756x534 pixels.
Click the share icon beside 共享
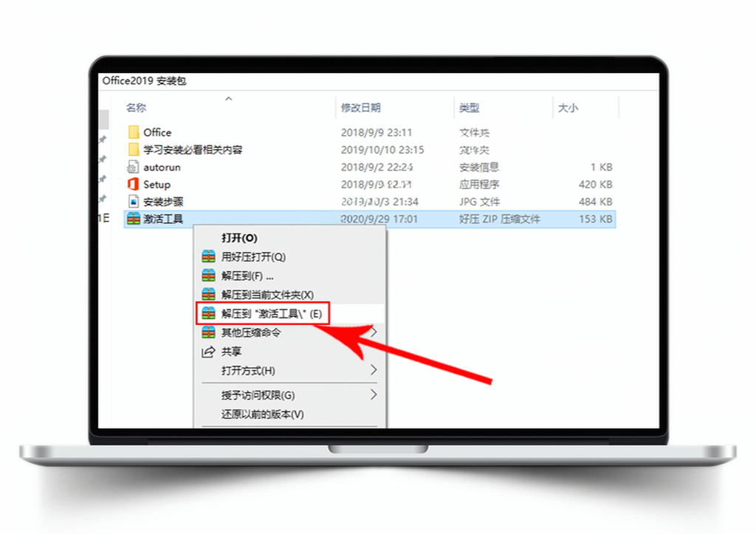tap(208, 352)
